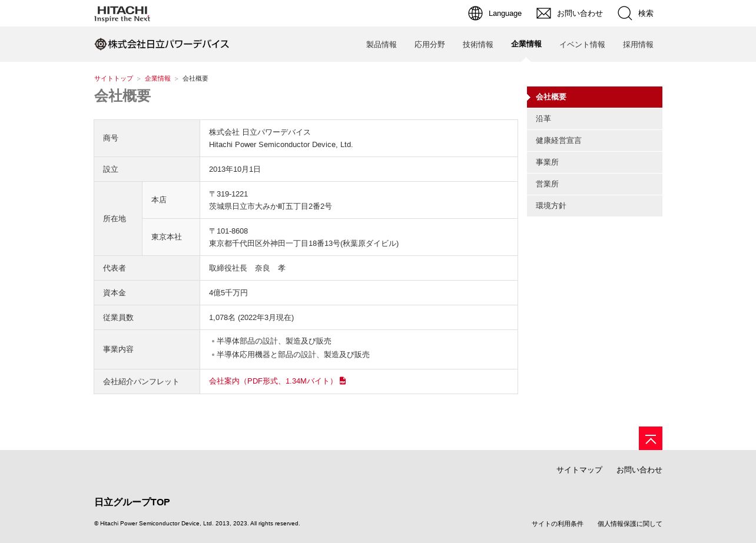Click the 会社紹介パンフレット header cell
Screen dimensions: 756x543
click(x=147, y=382)
